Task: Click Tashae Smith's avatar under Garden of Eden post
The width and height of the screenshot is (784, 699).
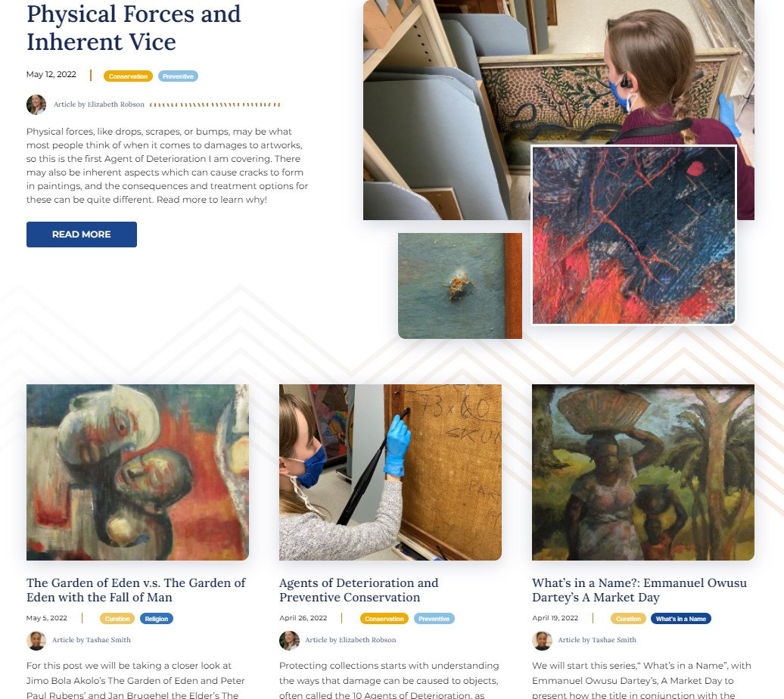Action: [x=36, y=641]
